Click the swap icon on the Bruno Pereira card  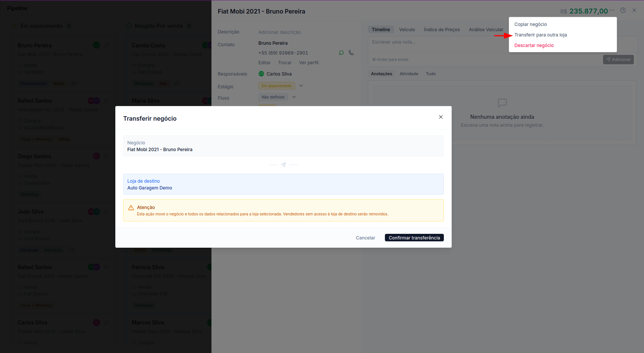click(106, 45)
